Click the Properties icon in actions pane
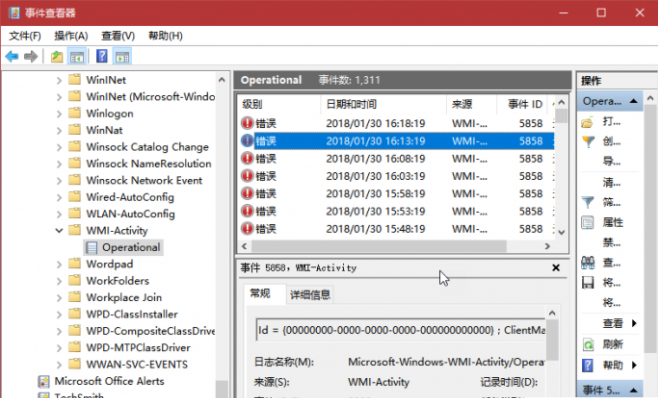 [588, 223]
